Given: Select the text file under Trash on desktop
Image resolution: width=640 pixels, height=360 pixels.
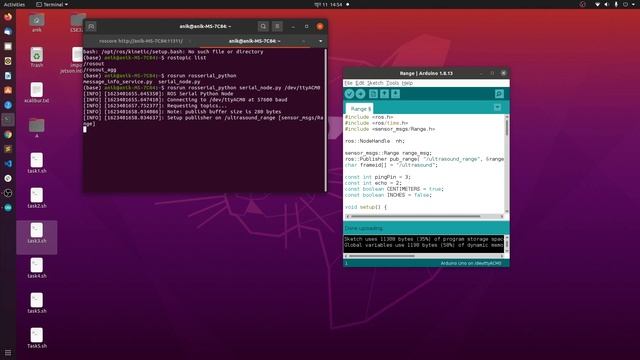Looking at the screenshot, I should [37, 93].
